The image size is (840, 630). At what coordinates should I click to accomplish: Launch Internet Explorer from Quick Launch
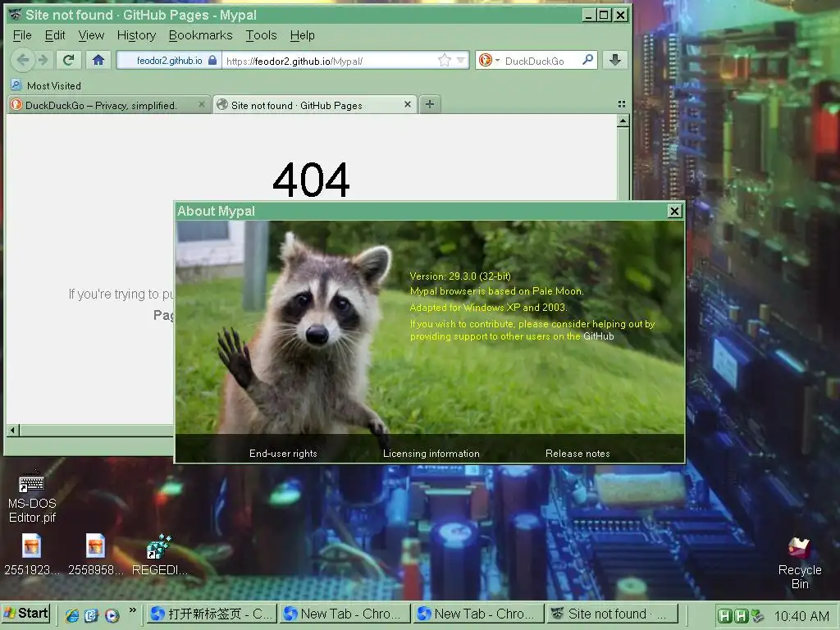click(x=71, y=615)
